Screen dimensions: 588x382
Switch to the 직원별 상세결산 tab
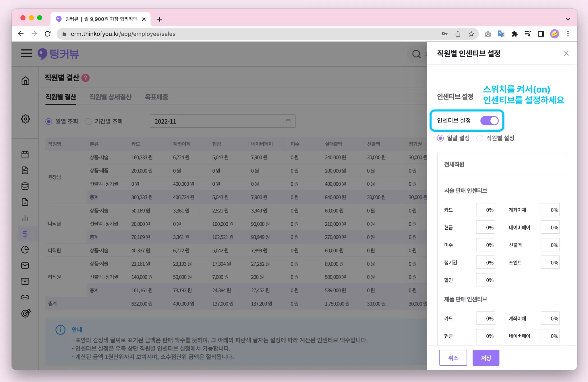pyautogui.click(x=110, y=97)
